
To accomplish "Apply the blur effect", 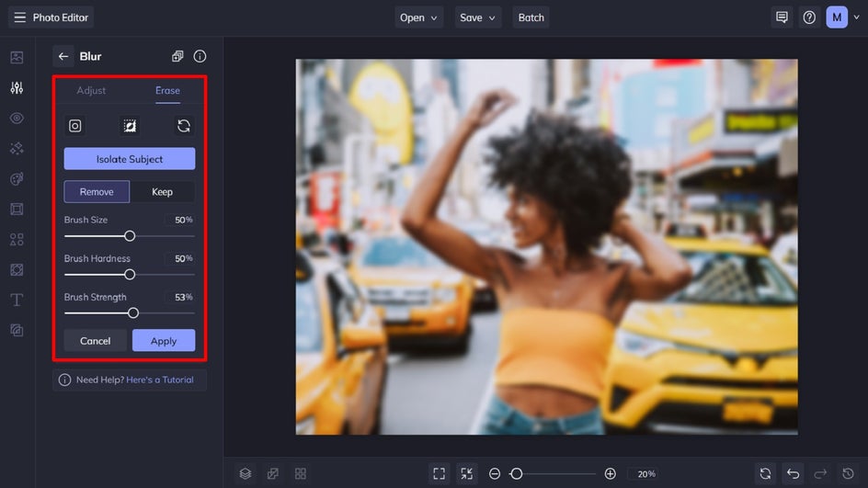I will click(x=164, y=341).
